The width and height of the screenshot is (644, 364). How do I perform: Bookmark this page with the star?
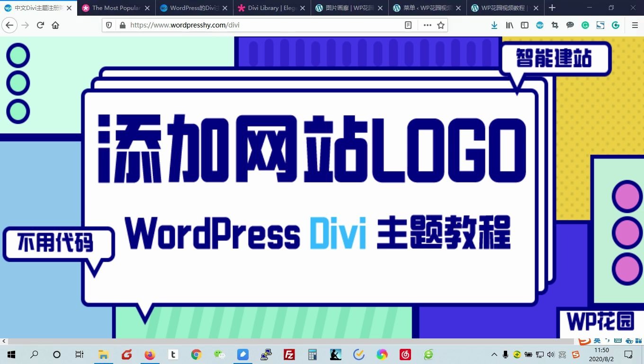click(441, 25)
